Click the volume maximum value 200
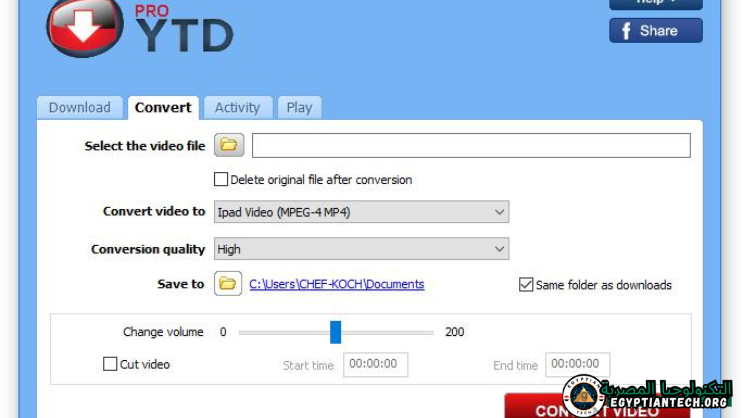Screen dimensions: 743x418 click(454, 332)
